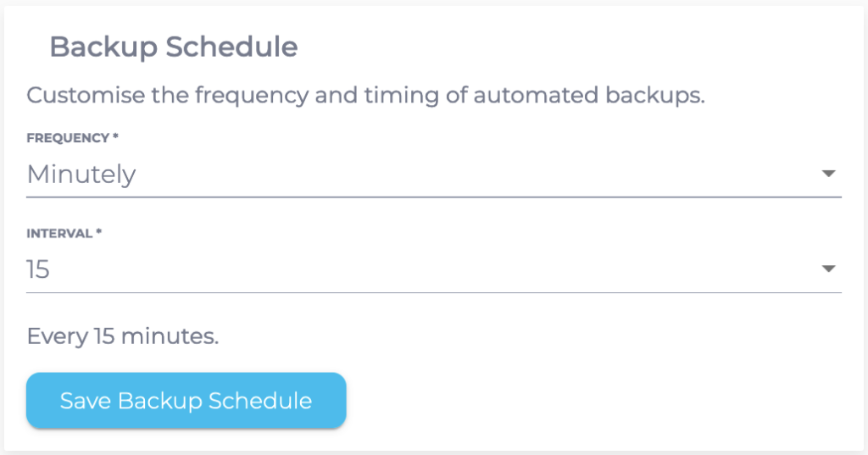Click the 'Customise the frequency and timing' description
Viewport: 868px width, 455px height.
[365, 94]
